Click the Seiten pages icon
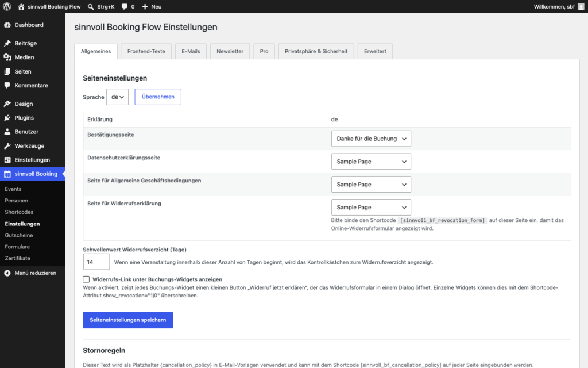The height and width of the screenshot is (368, 588). click(x=7, y=71)
